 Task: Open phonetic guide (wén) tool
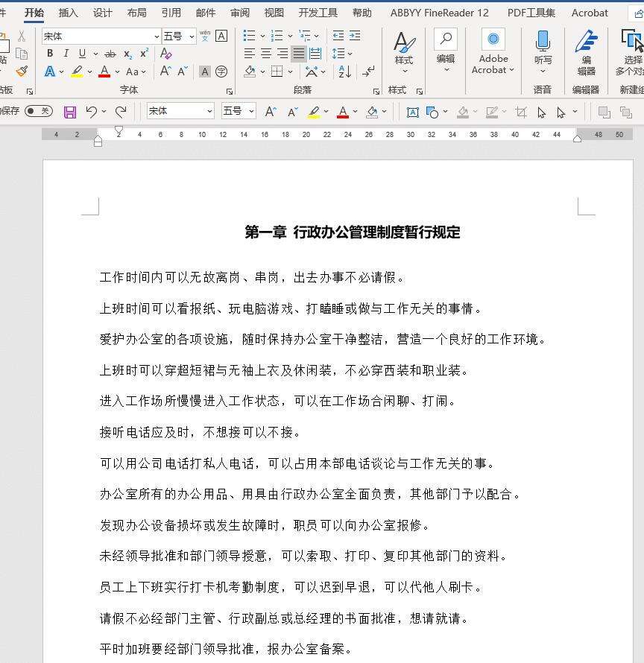click(205, 36)
